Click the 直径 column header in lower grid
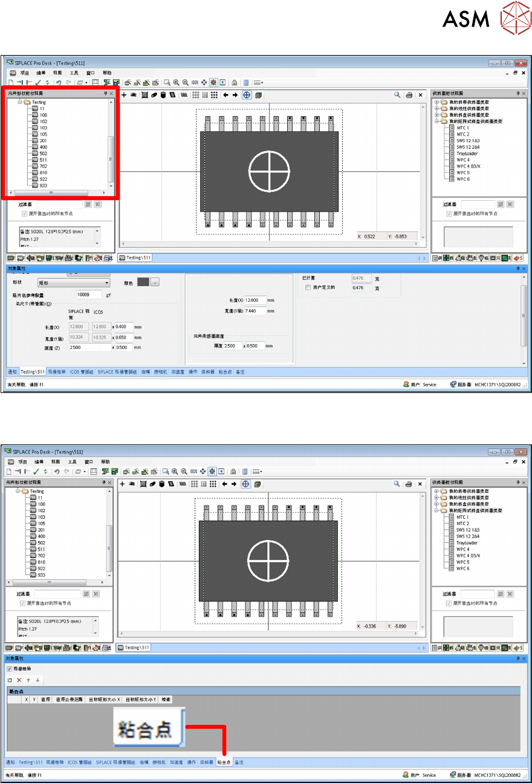The height and width of the screenshot is (783, 532). tap(45, 700)
